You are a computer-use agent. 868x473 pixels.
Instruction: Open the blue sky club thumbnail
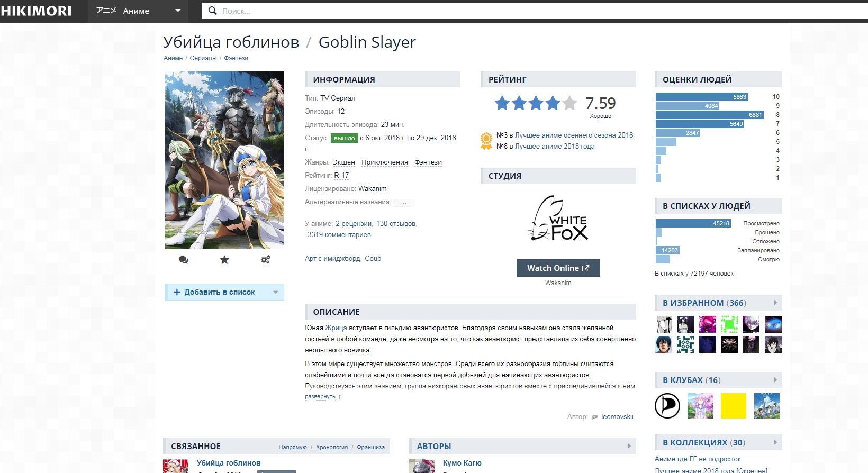point(767,406)
